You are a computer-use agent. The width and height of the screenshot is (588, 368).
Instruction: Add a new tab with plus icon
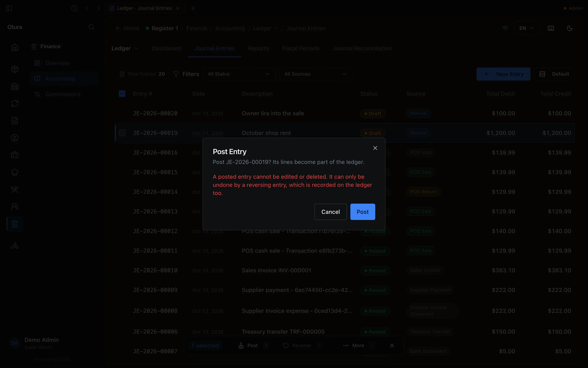coord(193,8)
